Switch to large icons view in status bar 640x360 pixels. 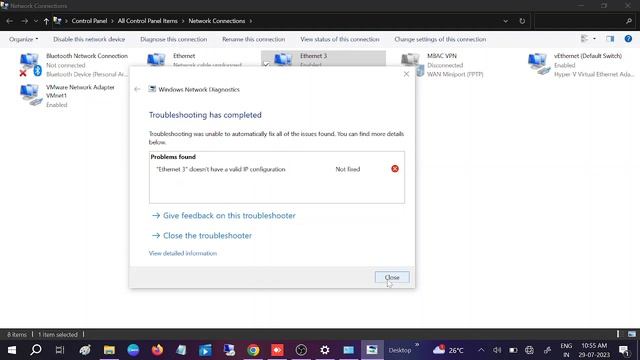tap(631, 334)
